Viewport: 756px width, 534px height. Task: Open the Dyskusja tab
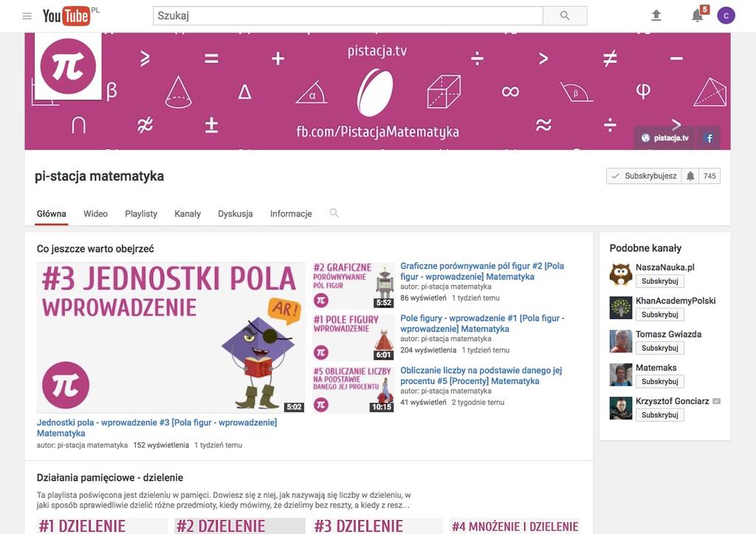[236, 213]
